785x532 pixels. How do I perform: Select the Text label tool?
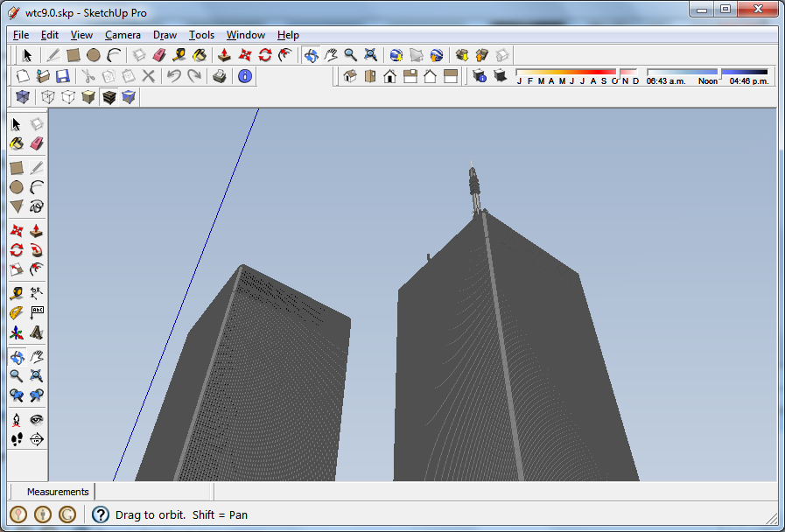(37, 313)
